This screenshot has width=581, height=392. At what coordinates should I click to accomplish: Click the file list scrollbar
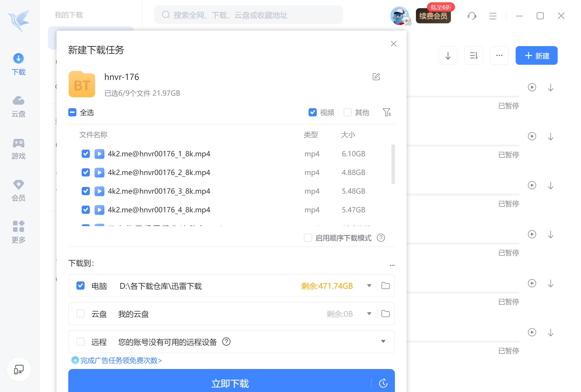(x=393, y=164)
